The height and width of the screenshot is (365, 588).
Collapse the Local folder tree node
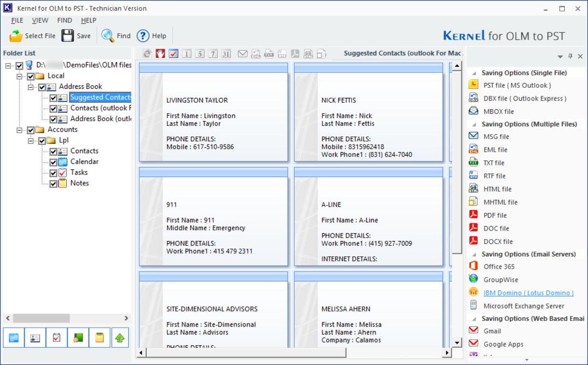20,76
